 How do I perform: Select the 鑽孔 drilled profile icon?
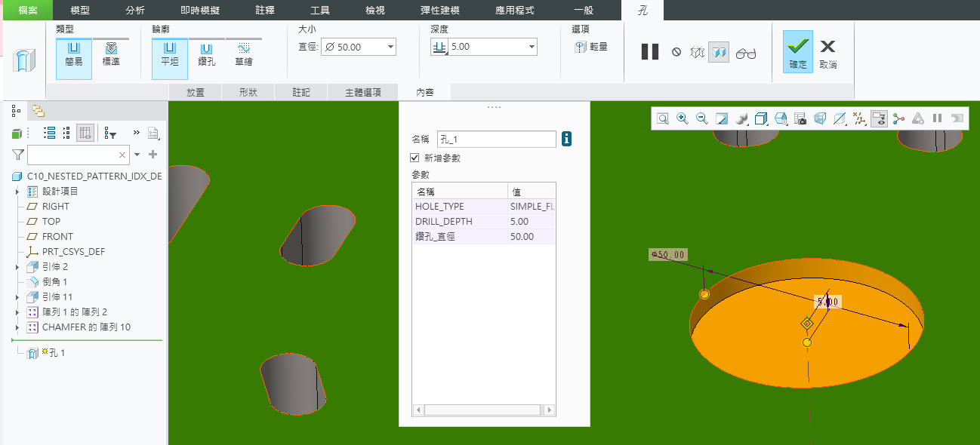(x=206, y=54)
